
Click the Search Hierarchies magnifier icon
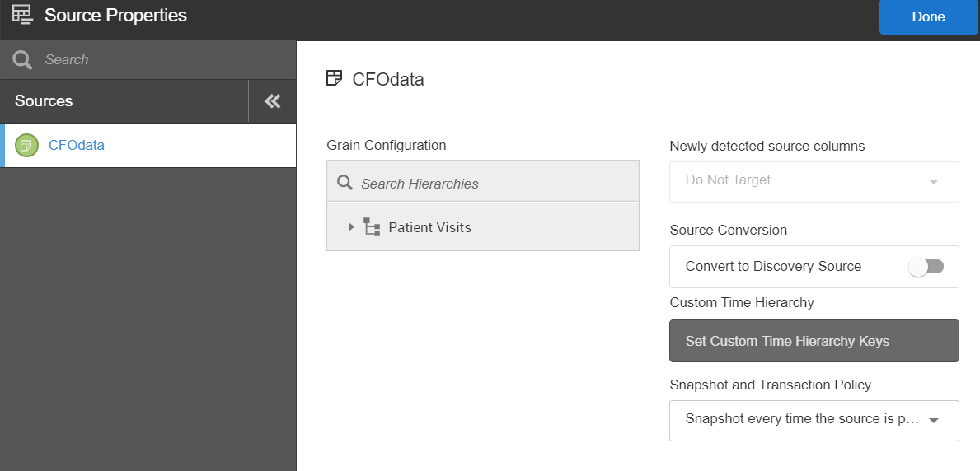click(x=345, y=183)
